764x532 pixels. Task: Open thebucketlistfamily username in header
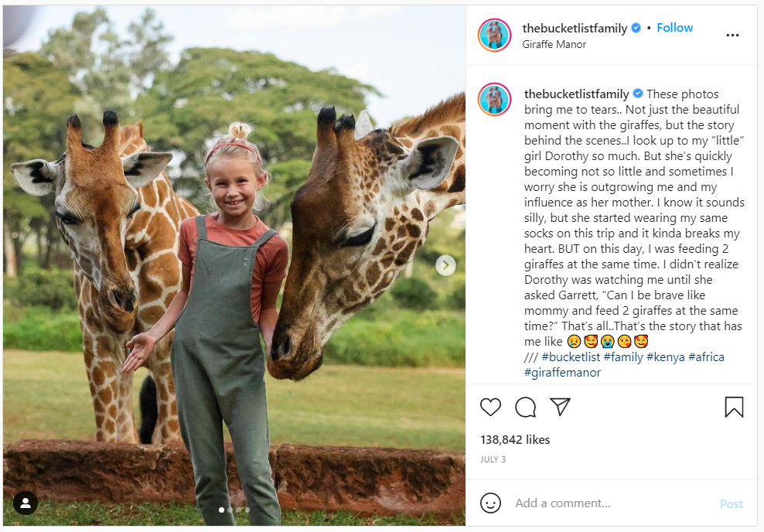click(575, 28)
